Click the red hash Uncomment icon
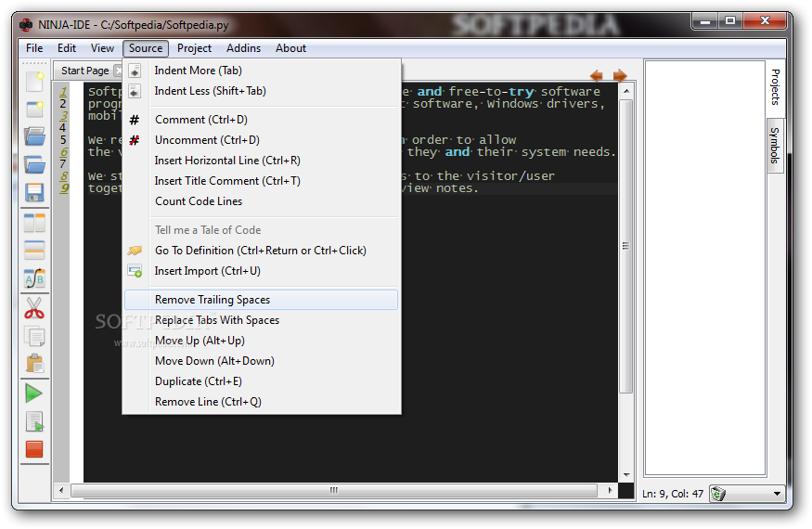Screen dimensions: 812x529 (x=135, y=140)
